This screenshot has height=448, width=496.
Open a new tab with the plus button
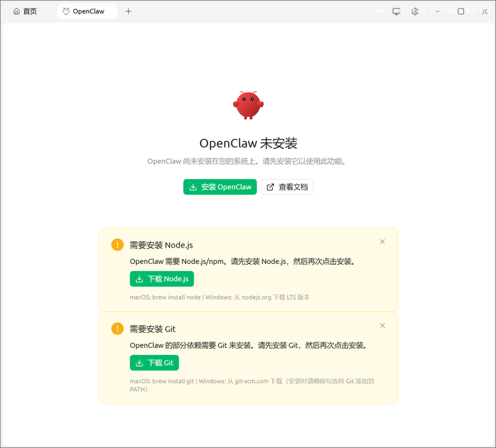(x=128, y=11)
